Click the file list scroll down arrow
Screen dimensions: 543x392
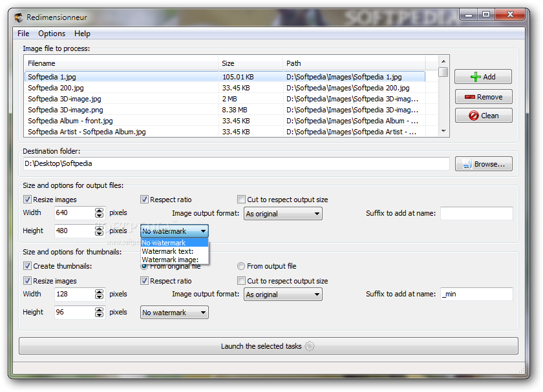443,131
